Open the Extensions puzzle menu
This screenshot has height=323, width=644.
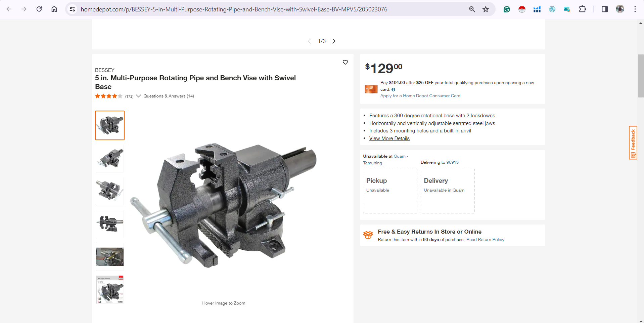click(x=583, y=9)
